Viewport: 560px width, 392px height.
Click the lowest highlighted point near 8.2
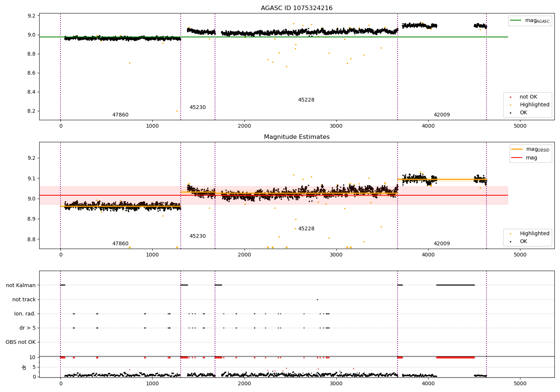click(177, 111)
